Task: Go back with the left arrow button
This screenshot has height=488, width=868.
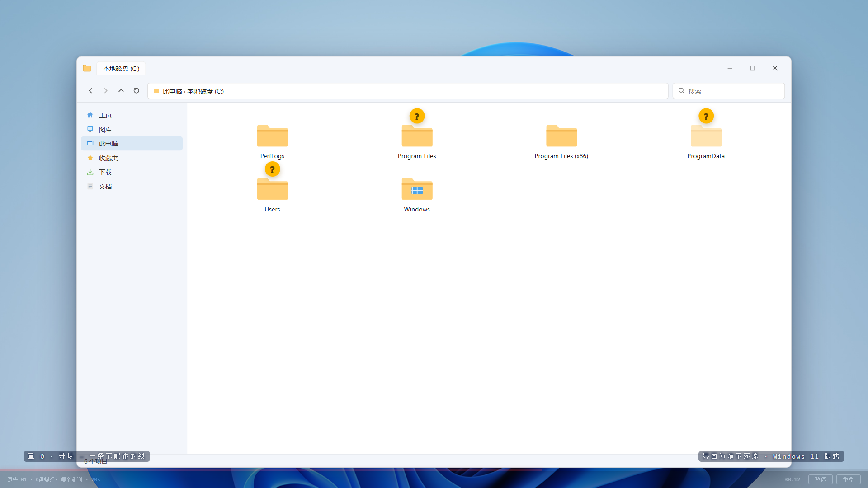Action: [x=90, y=91]
